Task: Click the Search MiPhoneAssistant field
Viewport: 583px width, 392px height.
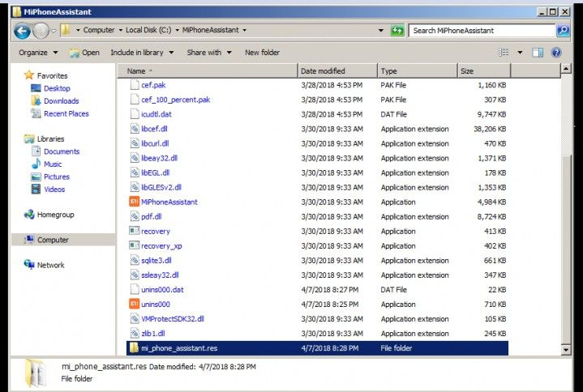Action: click(482, 31)
